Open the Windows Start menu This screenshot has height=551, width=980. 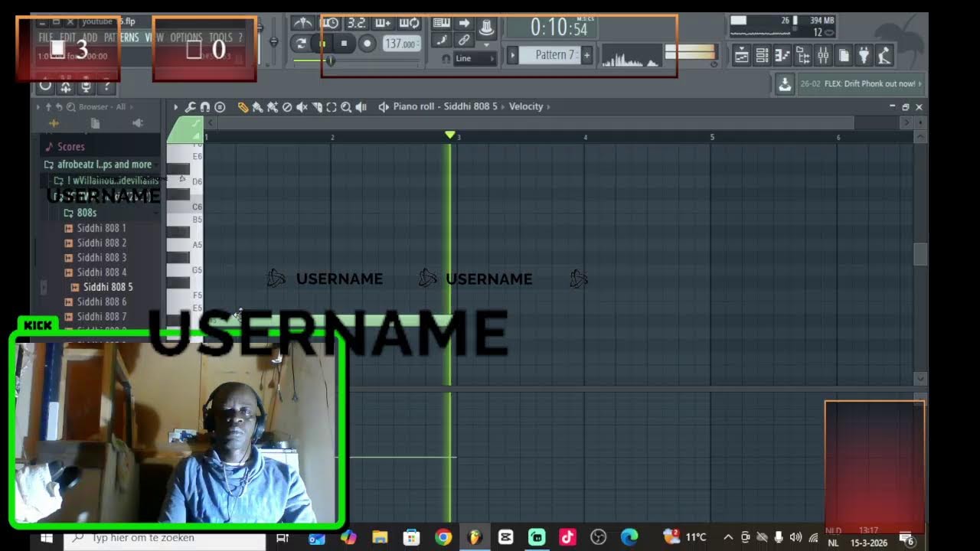click(x=46, y=538)
